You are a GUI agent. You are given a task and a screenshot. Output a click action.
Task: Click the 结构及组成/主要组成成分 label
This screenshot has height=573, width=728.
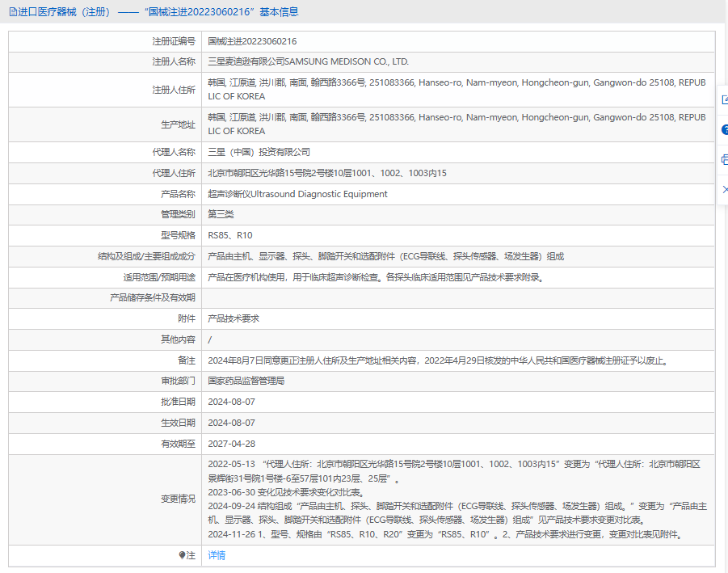click(146, 256)
